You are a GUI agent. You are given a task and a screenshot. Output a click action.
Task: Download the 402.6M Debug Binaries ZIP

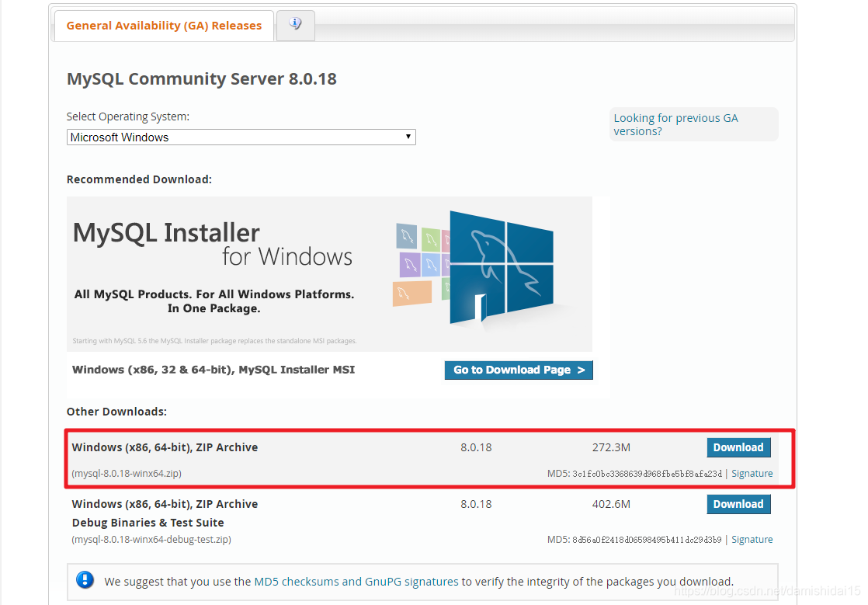coord(738,504)
